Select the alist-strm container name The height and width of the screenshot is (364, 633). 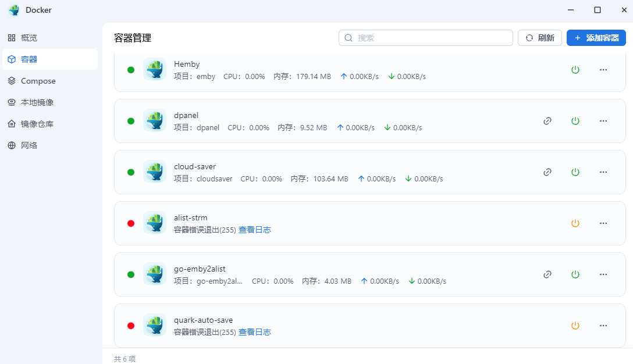pos(191,218)
